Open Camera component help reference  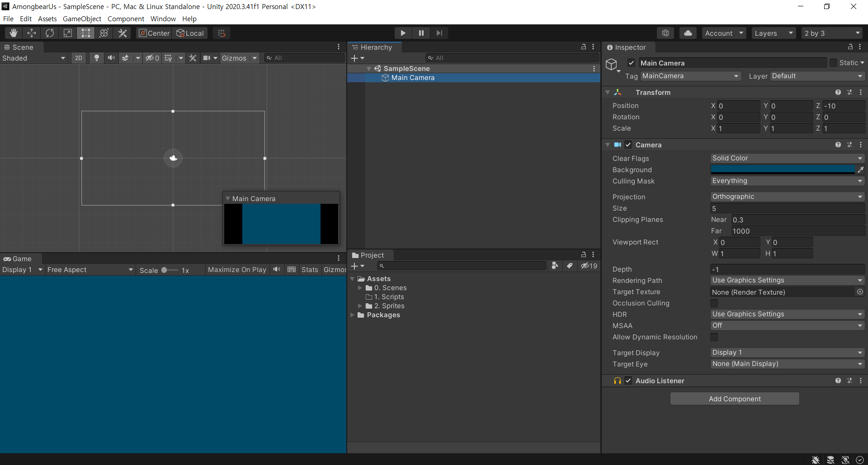click(x=838, y=145)
